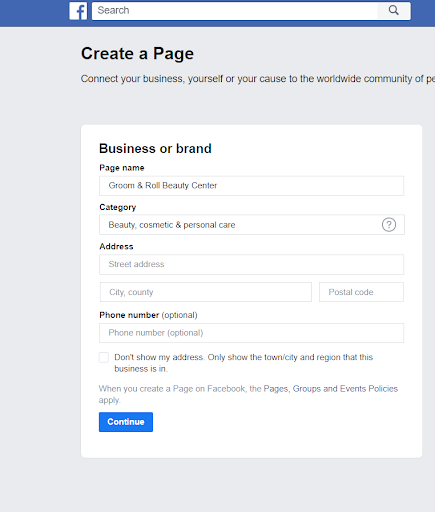Click the 'Category' label
Viewport: 435px width, 512px height.
tap(118, 207)
